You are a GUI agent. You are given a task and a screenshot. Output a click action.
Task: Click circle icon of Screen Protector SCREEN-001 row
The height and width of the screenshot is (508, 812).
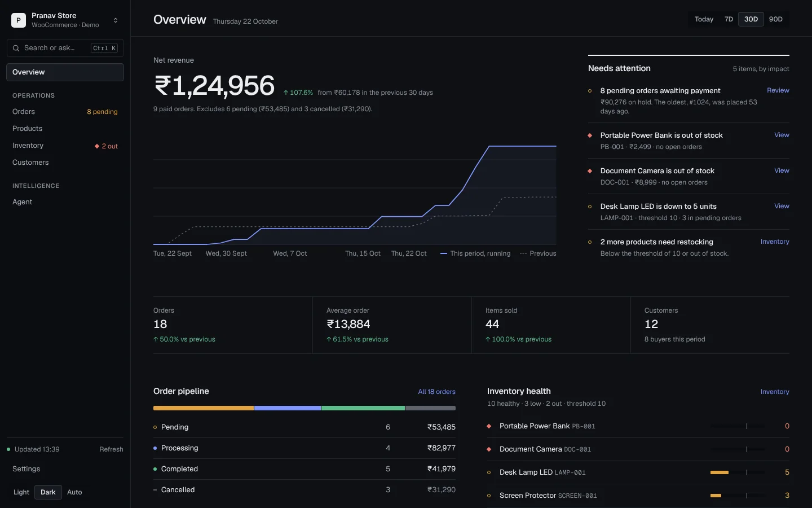coord(489,496)
